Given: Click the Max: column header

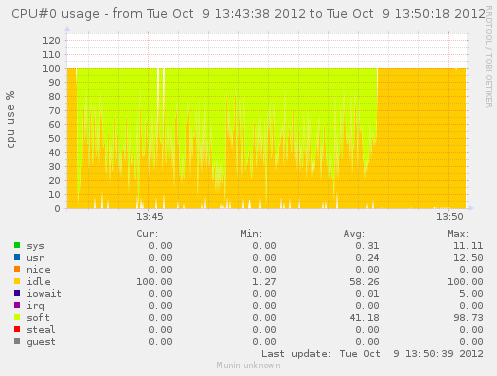Looking at the screenshot, I should pos(458,234).
